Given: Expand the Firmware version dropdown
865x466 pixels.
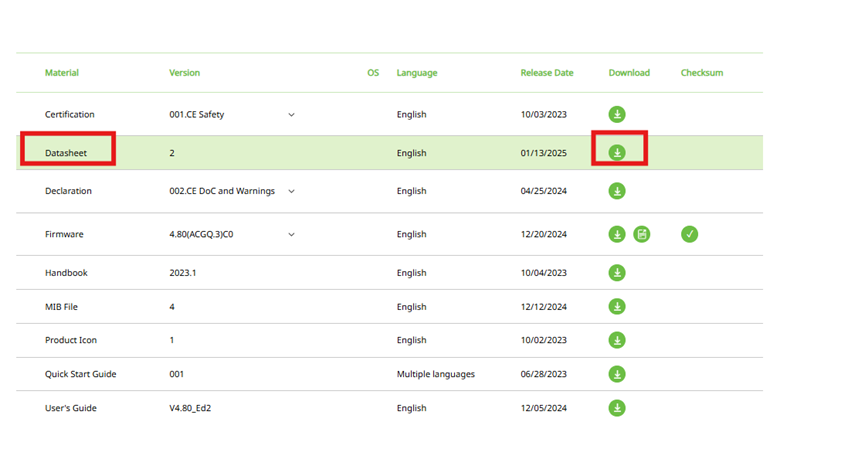Looking at the screenshot, I should (291, 234).
